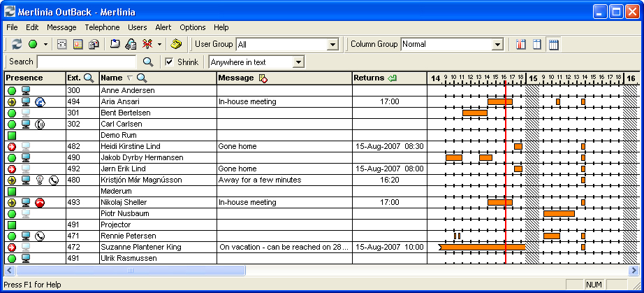
Task: Click the Message column header label
Action: (x=236, y=78)
